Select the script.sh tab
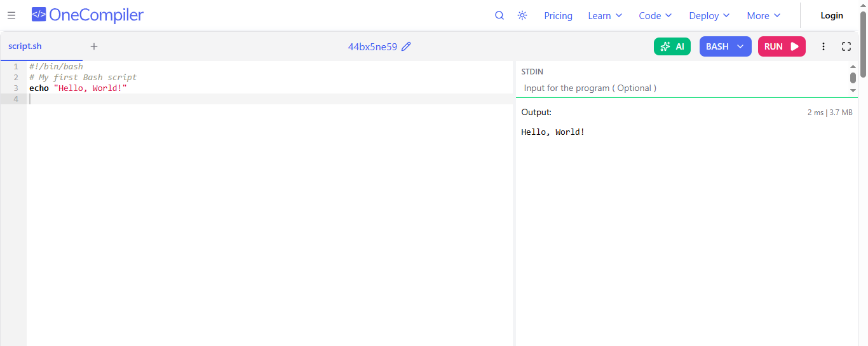This screenshot has height=346, width=868. click(25, 46)
